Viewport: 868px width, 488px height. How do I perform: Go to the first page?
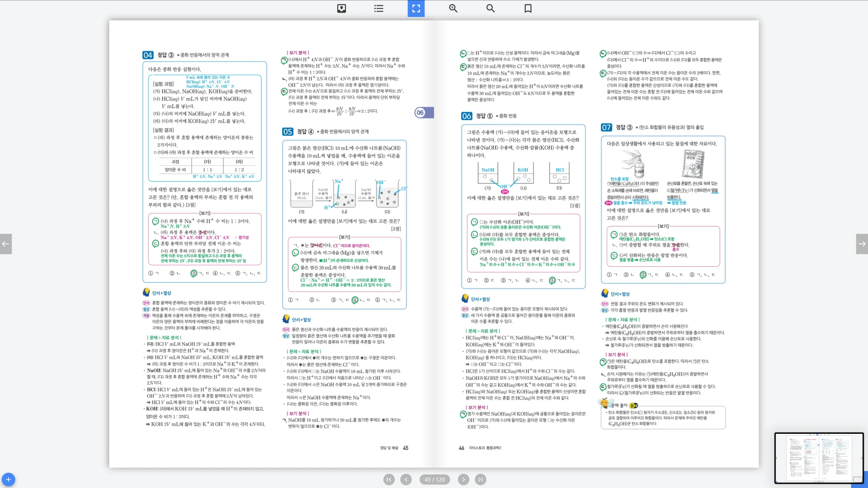389,479
